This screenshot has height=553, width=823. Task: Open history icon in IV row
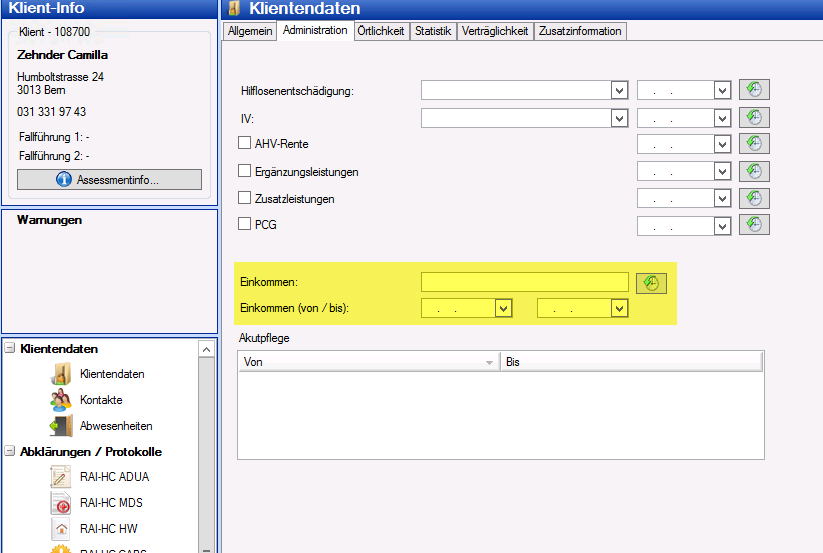(754, 117)
